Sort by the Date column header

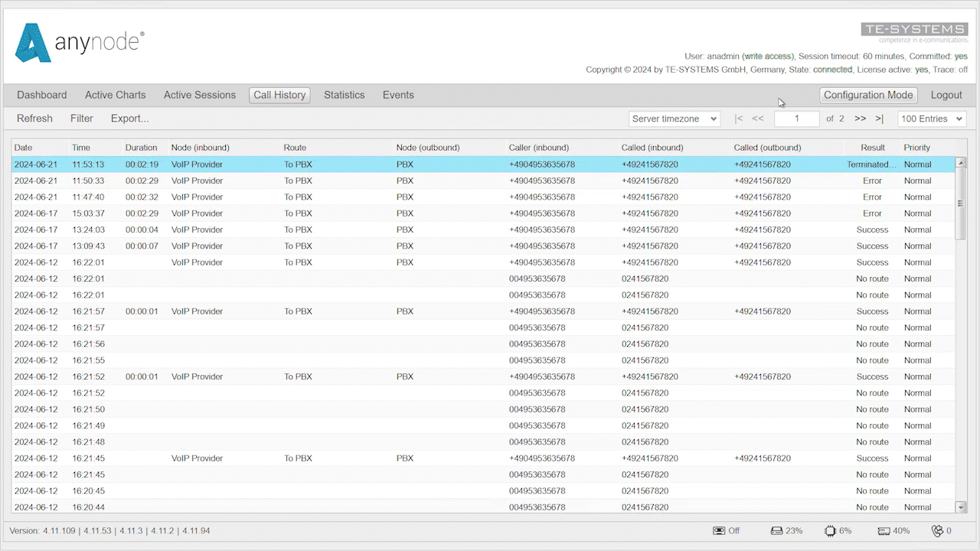pyautogui.click(x=40, y=148)
